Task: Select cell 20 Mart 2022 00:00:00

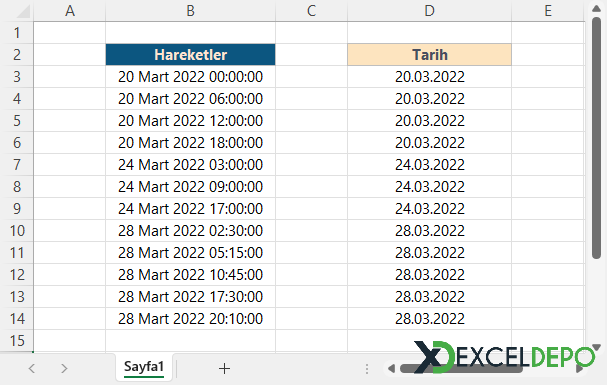Action: (190, 77)
